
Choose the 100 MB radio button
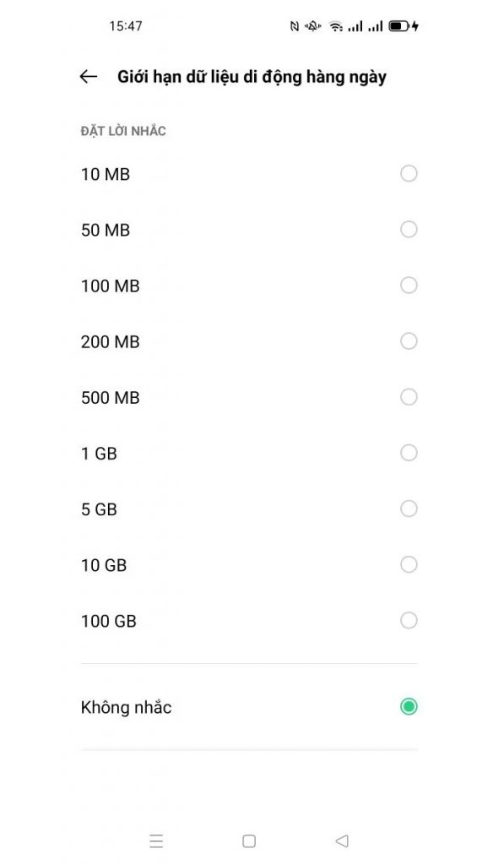(409, 286)
